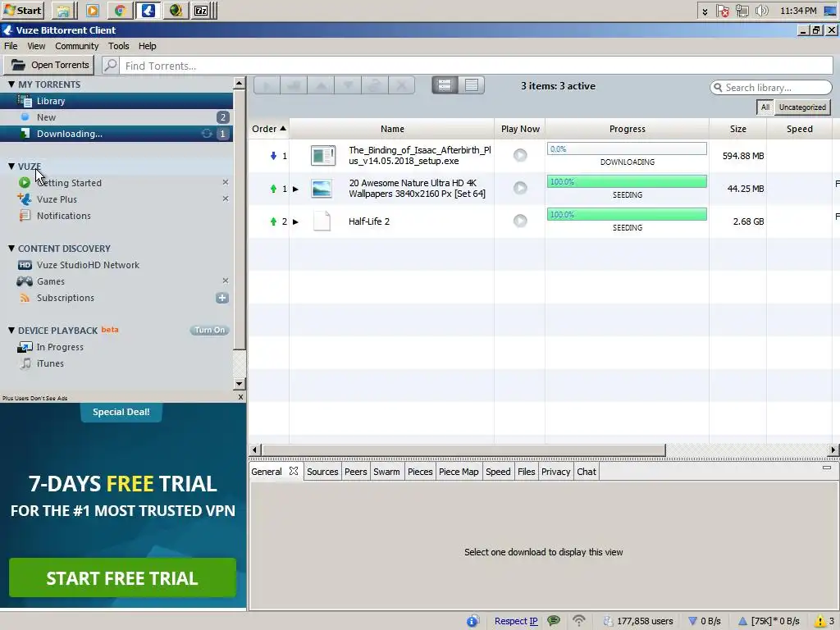840x630 pixels.
Task: Click the Move Up arrow toolbar button
Action: click(321, 85)
